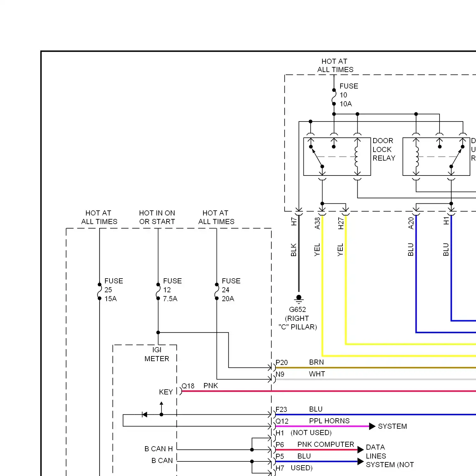476x476 pixels.
Task: Click 'HOT AT ALL TIMES' label above Fuse 10
Action: click(335, 65)
